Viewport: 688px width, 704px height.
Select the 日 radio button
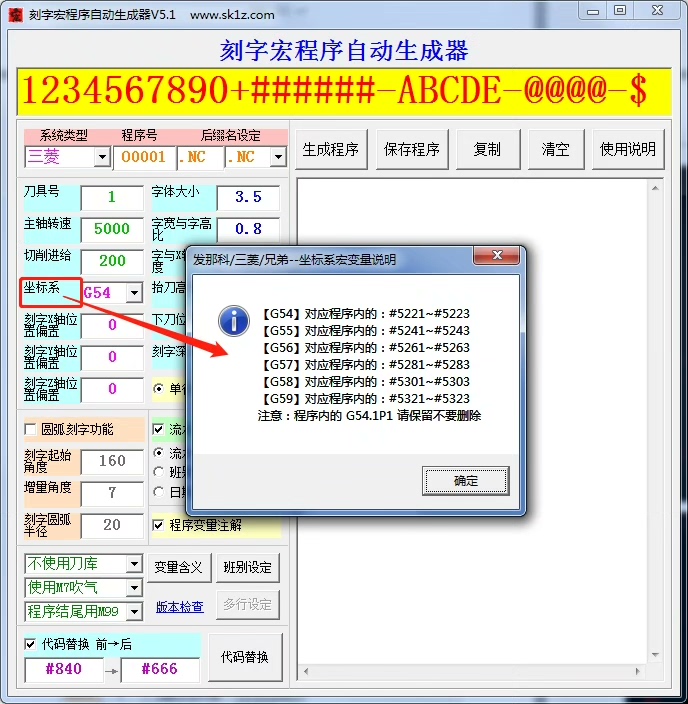click(x=158, y=492)
